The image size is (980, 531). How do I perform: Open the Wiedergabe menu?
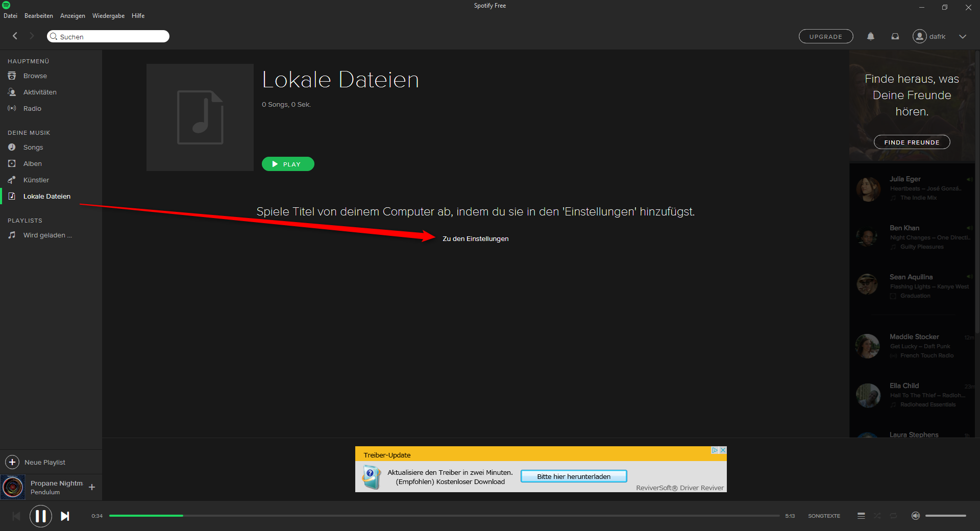pos(108,16)
